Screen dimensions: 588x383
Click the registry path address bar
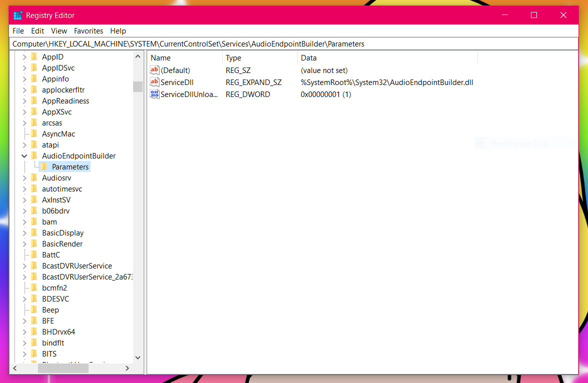tap(294, 44)
